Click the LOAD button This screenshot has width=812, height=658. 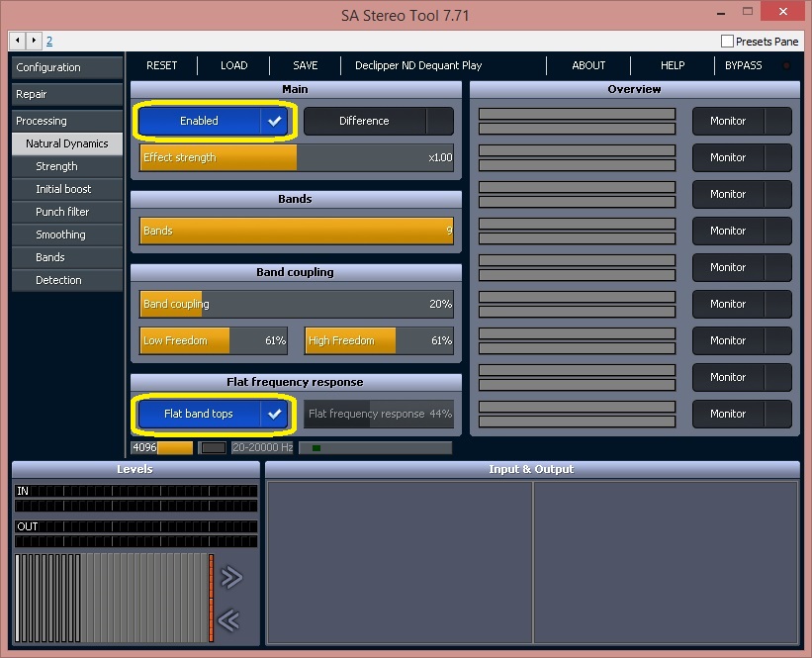[234, 65]
